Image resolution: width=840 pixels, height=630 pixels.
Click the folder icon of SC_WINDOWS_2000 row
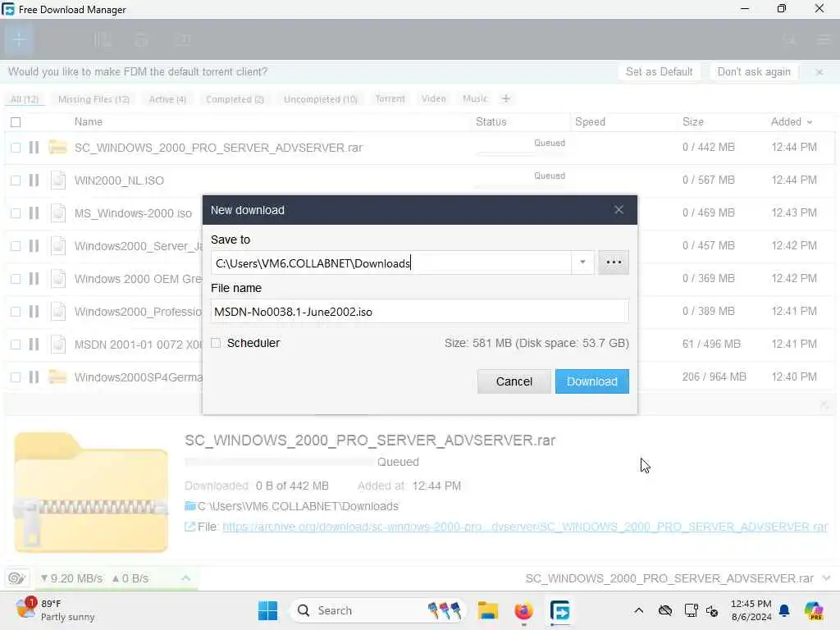[58, 147]
